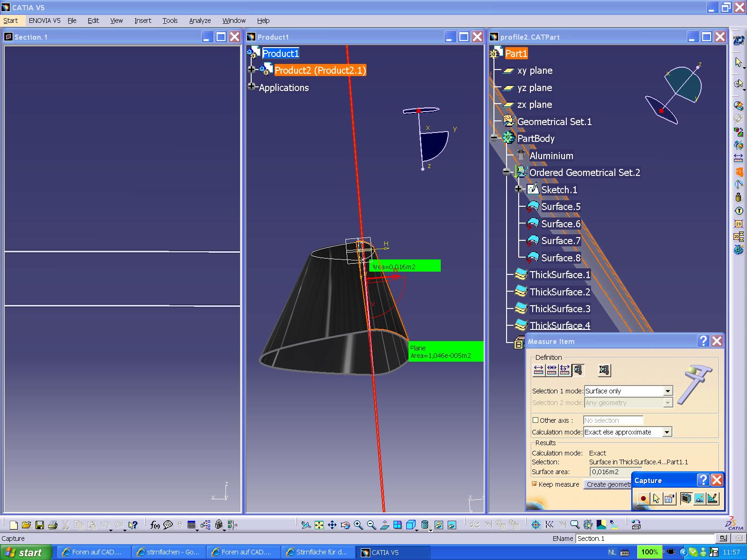This screenshot has width=747, height=560.
Task: Select ThickSurface.4 in the tree
Action: tap(560, 325)
